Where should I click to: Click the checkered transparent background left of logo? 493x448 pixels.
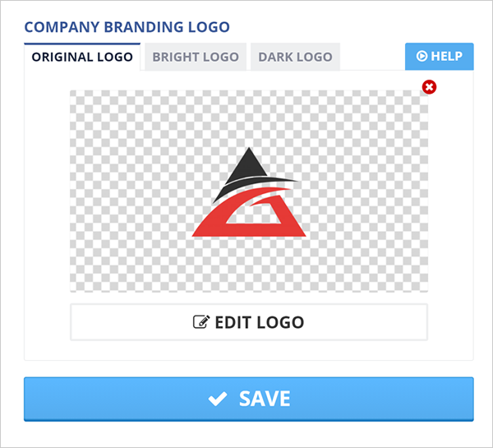[131, 191]
